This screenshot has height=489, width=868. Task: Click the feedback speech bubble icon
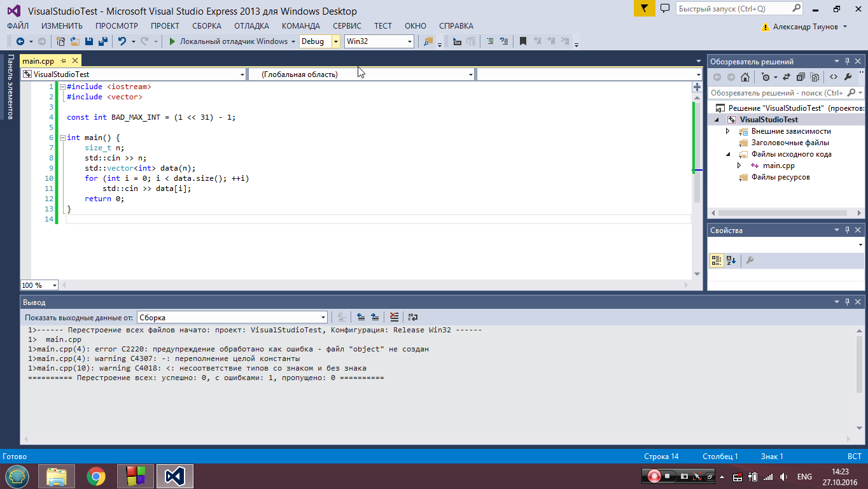(x=665, y=9)
